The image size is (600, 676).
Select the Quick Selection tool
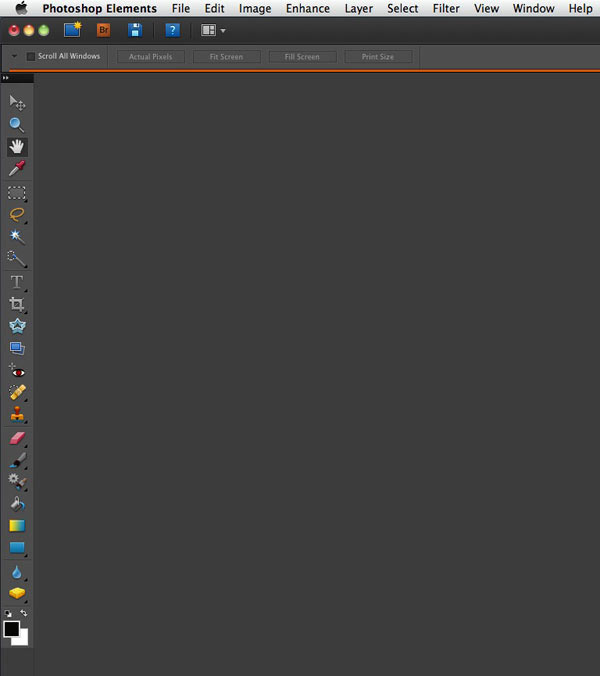click(17, 259)
